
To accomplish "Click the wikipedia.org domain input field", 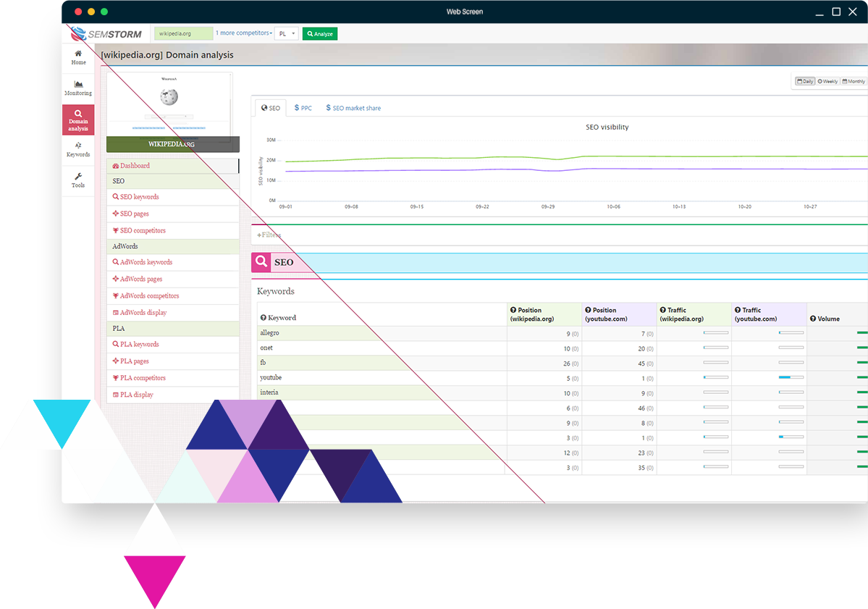I will 184,33.
